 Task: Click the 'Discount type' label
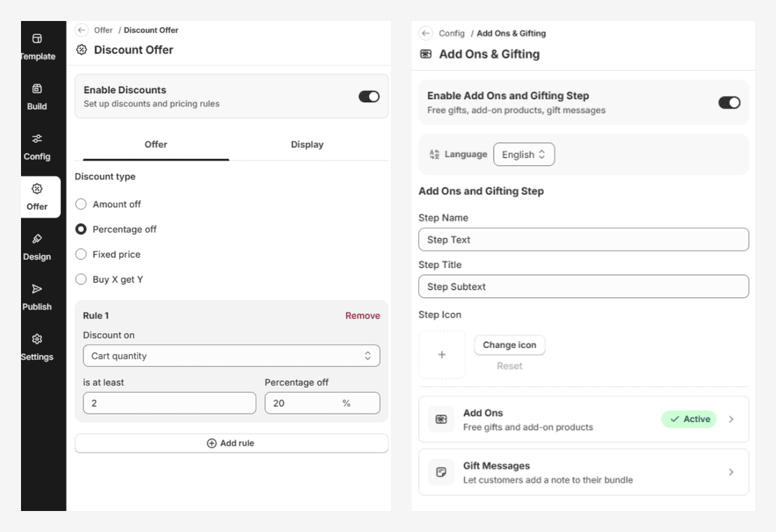coord(105,176)
